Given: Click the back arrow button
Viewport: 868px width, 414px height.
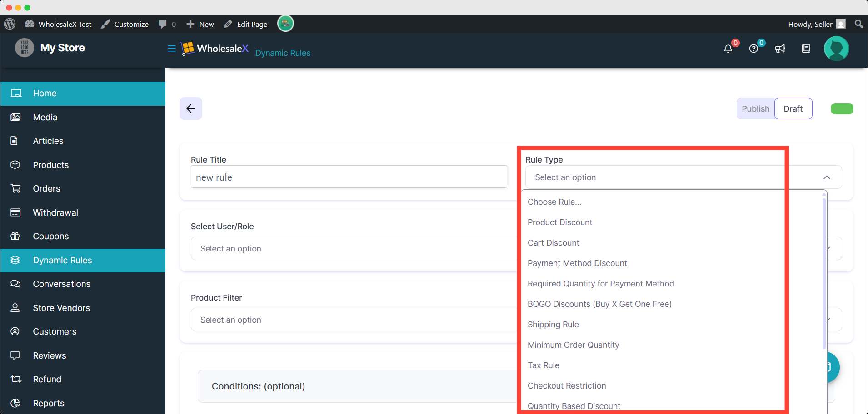Looking at the screenshot, I should click(191, 108).
